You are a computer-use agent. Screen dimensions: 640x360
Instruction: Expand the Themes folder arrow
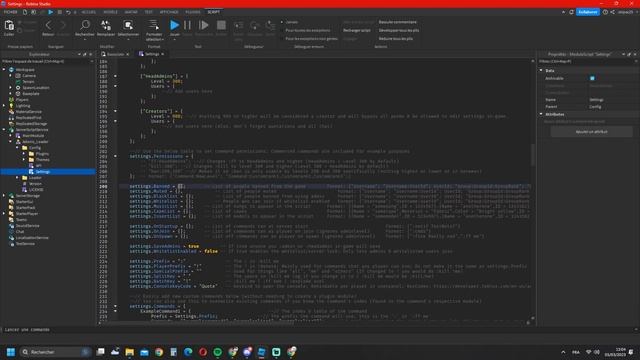[24, 160]
